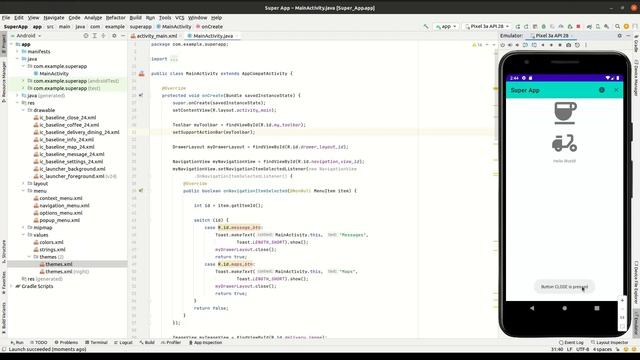
Task: Open the Resource Manager side tab
Action: pos(4,82)
